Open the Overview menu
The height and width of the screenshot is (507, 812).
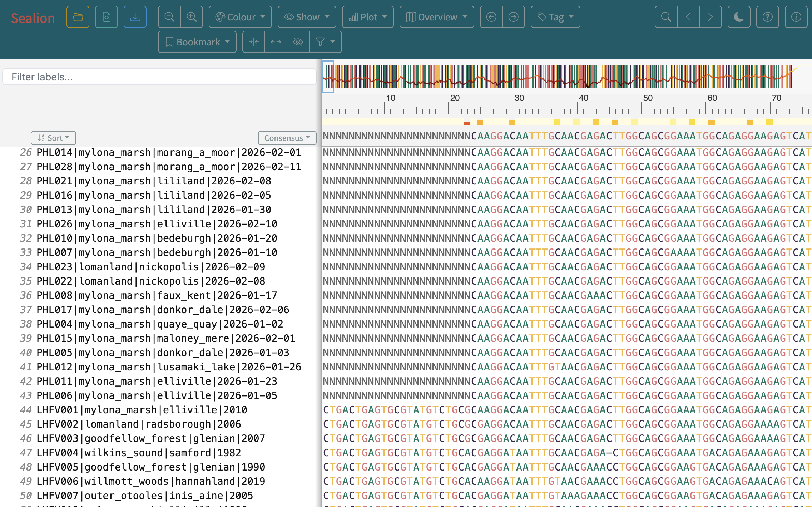437,17
